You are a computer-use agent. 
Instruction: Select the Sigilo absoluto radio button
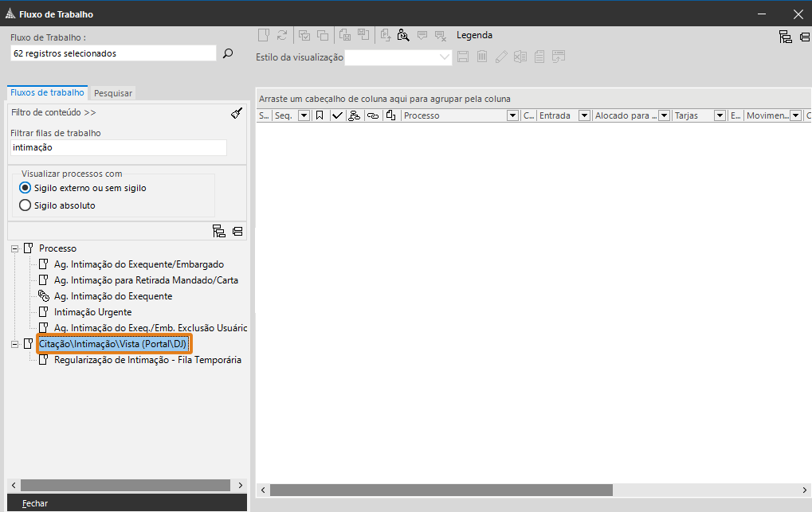pos(25,205)
